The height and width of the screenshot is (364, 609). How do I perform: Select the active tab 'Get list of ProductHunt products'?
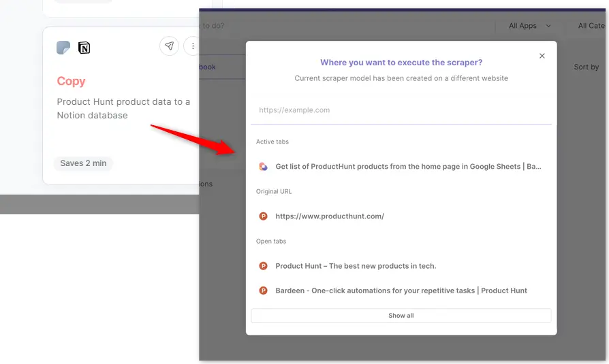pos(401,167)
